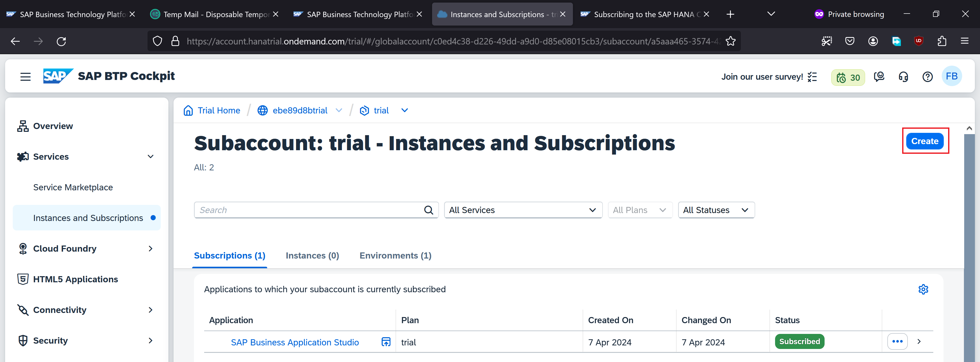Open the feedback chat icon in header
Screen dimensions: 980x362
pos(879,77)
